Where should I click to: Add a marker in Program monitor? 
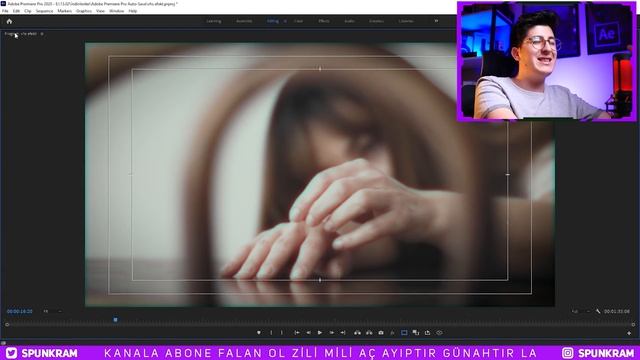click(259, 333)
